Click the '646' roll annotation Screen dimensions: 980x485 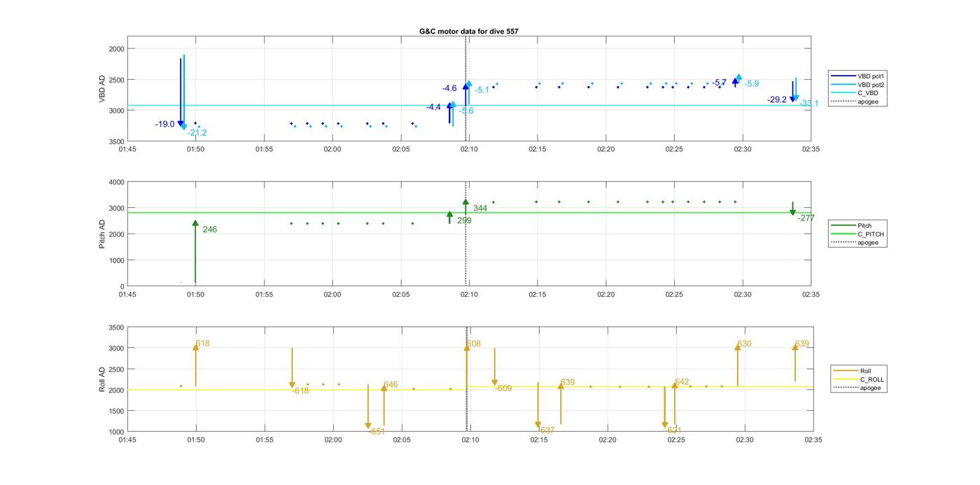391,384
